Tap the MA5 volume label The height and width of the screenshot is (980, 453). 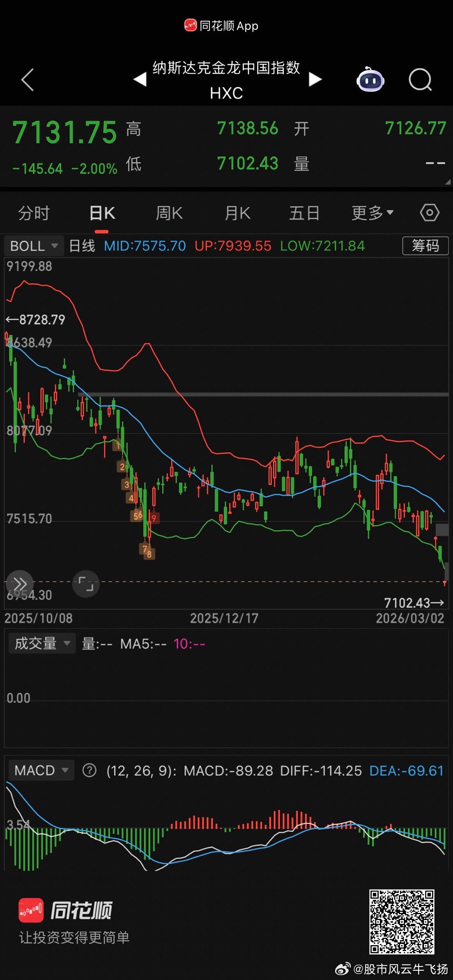click(143, 643)
